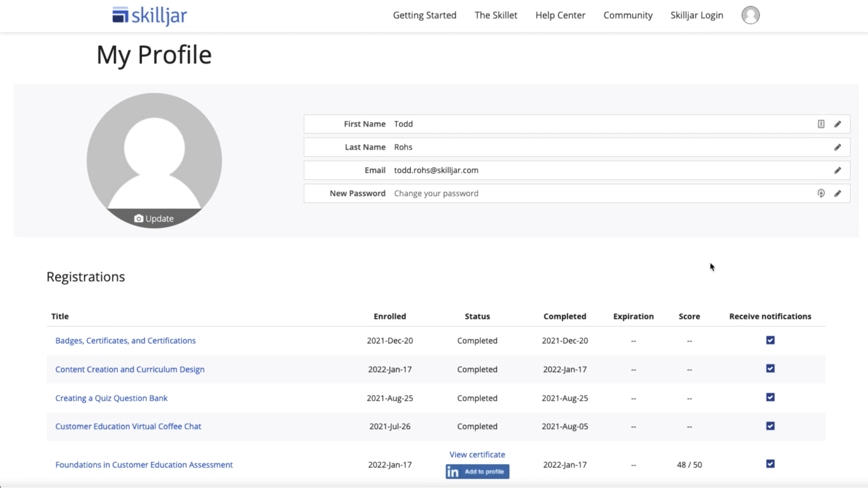This screenshot has height=488, width=868.
Task: Click the LinkedIn Add to profile button
Action: point(477,472)
